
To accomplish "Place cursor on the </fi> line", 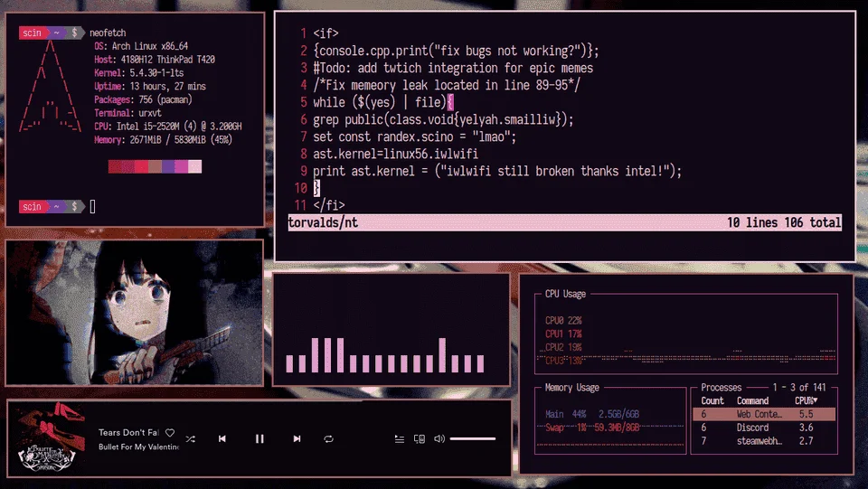I will tap(329, 205).
